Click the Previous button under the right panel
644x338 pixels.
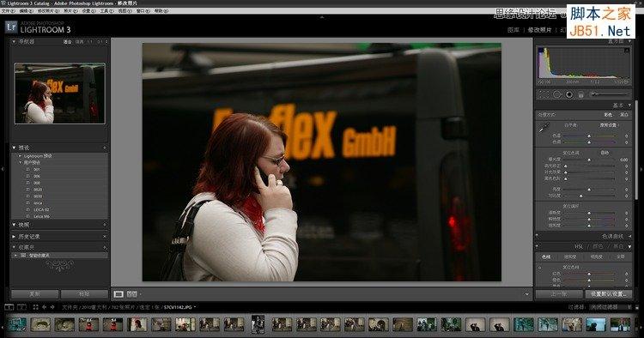[x=559, y=294]
